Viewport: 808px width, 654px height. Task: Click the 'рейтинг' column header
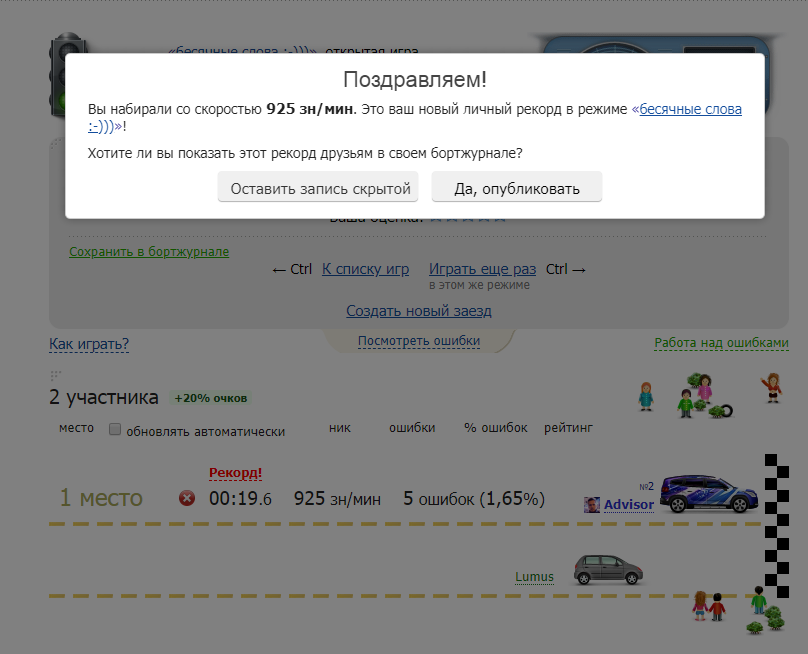coord(568,428)
